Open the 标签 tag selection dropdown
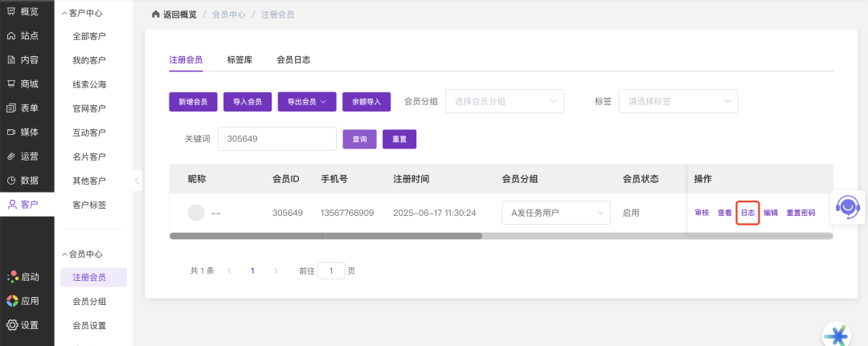The image size is (868, 346). 678,101
